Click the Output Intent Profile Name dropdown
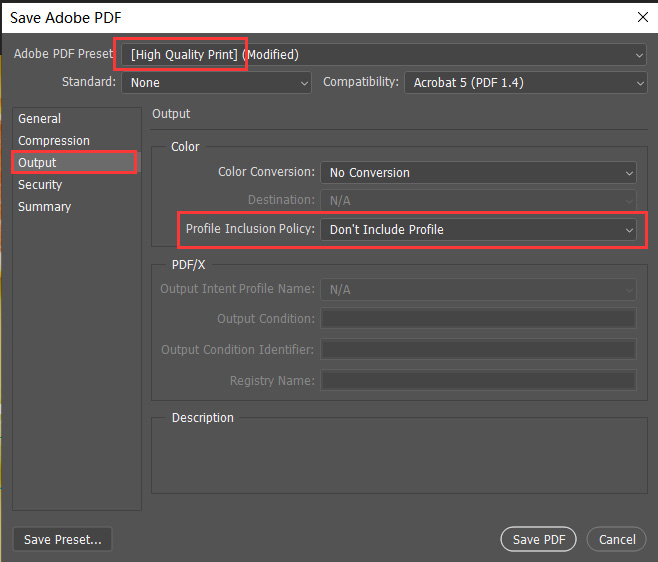The width and height of the screenshot is (658, 562). click(478, 290)
